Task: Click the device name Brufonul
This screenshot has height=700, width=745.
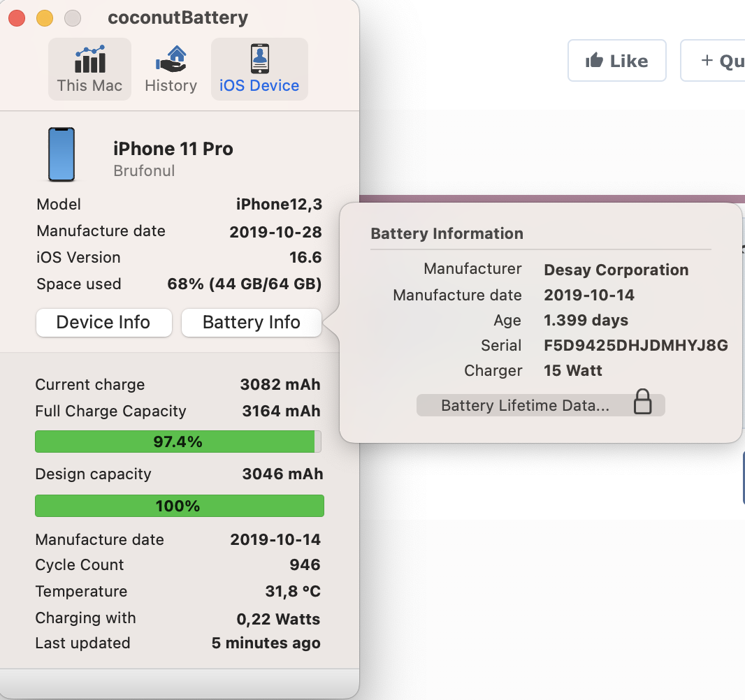Action: tap(144, 170)
